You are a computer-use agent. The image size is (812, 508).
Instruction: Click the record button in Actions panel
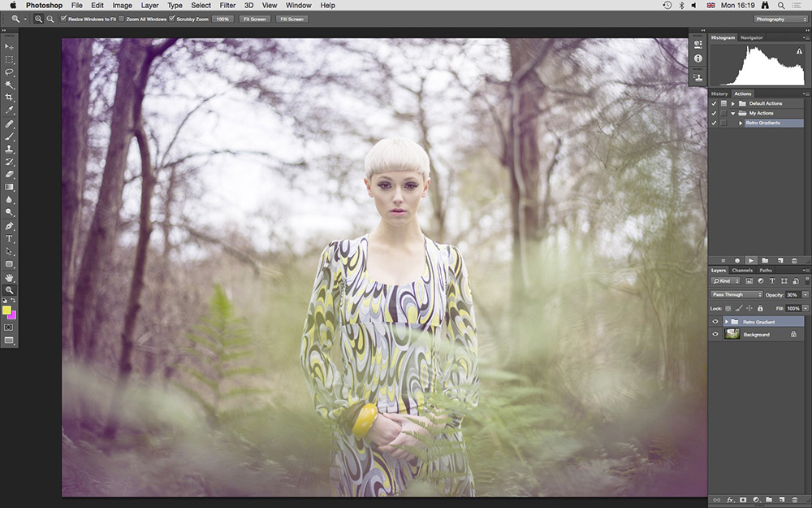pyautogui.click(x=737, y=260)
